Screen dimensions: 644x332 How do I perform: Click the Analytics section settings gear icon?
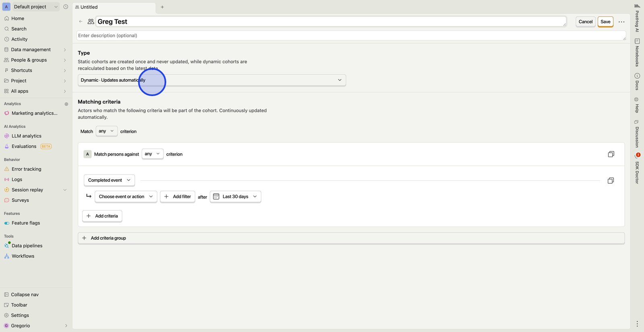coord(66,104)
